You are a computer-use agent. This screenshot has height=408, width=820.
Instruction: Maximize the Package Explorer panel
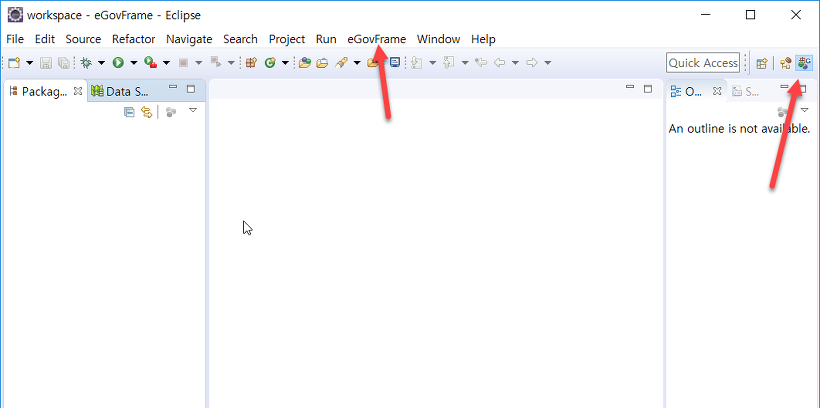pyautogui.click(x=191, y=89)
